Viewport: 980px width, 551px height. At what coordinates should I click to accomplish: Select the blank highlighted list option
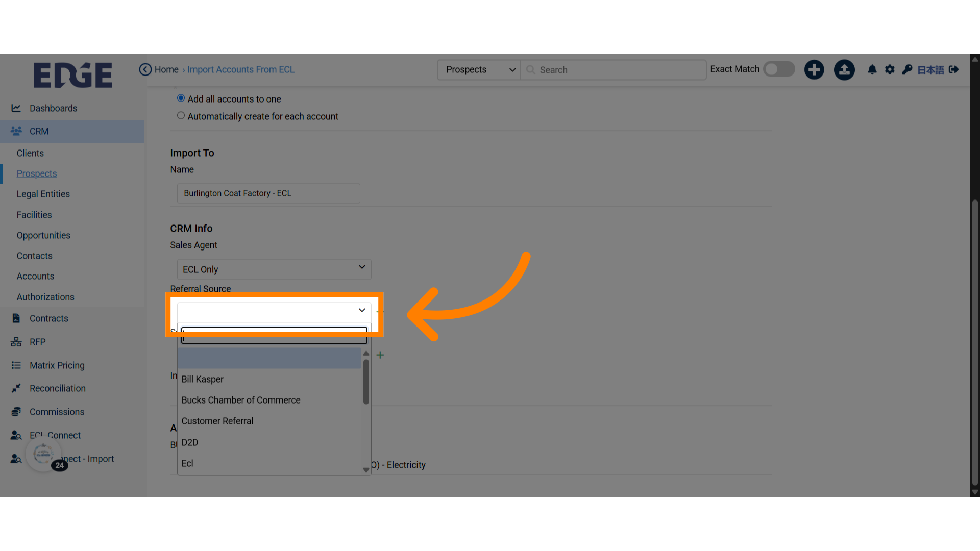point(269,358)
